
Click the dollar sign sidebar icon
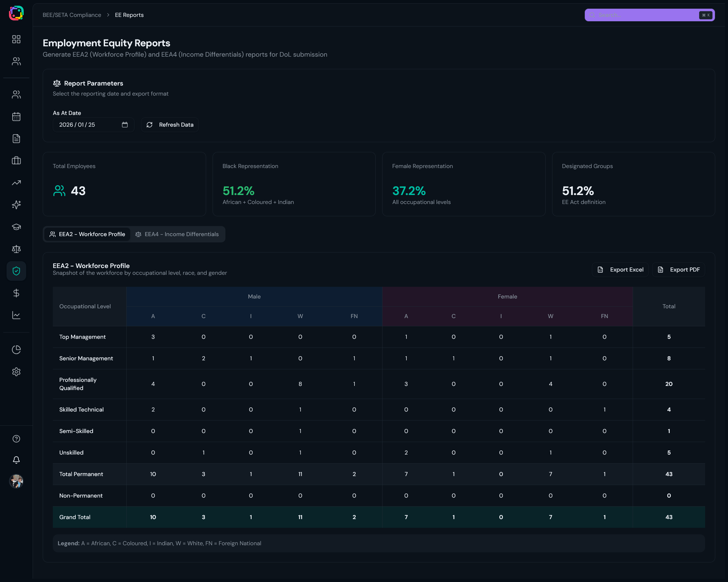click(x=16, y=293)
